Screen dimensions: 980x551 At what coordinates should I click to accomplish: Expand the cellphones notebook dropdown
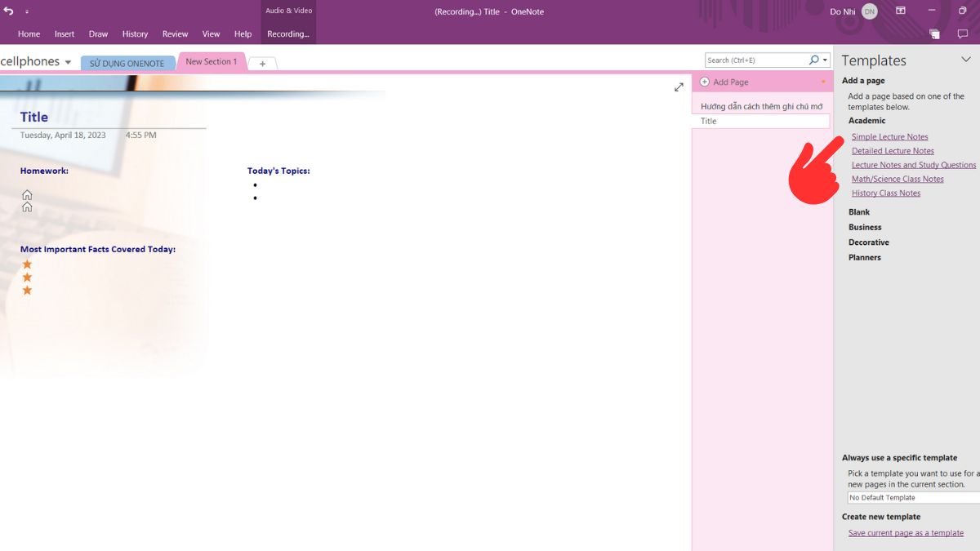(x=68, y=63)
